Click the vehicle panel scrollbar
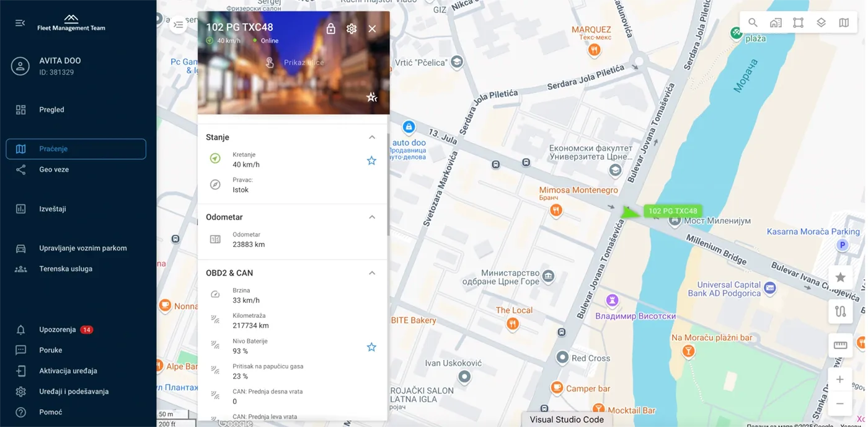This screenshot has height=427, width=868. point(388,184)
